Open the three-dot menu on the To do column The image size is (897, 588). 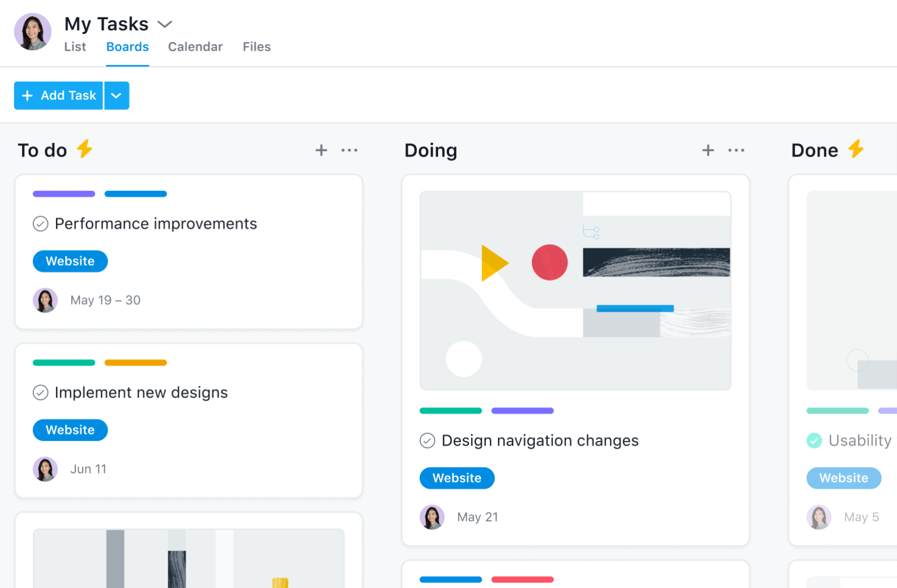point(349,150)
